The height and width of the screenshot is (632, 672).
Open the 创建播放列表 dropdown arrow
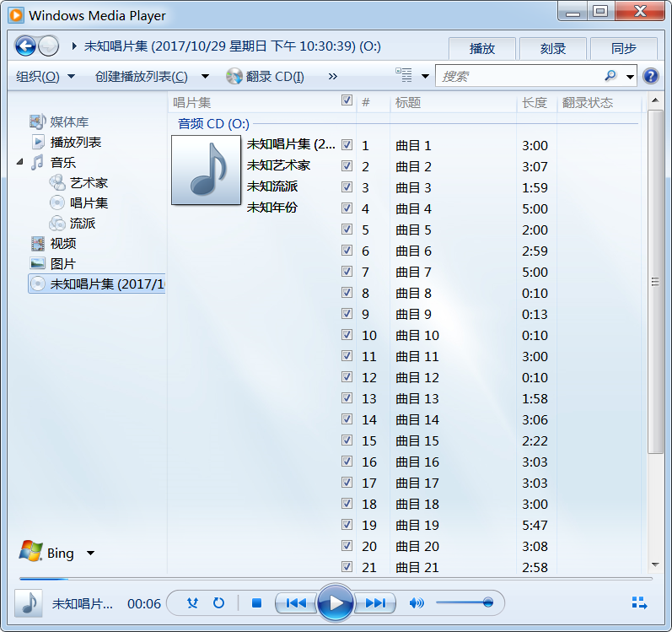(x=205, y=77)
